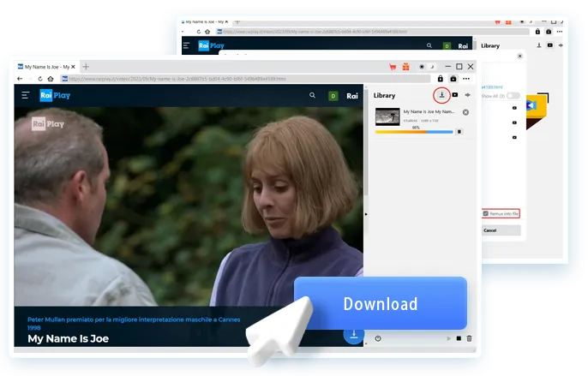Image resolution: width=588 pixels, height=376 pixels.
Task: Click the 'My Name Is Joe My Nam...' download title
Action: pyautogui.click(x=429, y=111)
